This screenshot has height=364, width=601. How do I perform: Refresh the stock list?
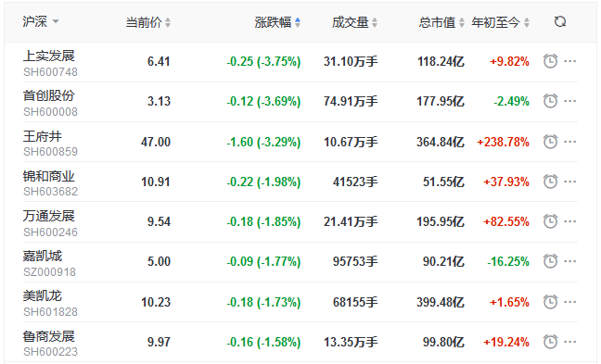tap(560, 22)
